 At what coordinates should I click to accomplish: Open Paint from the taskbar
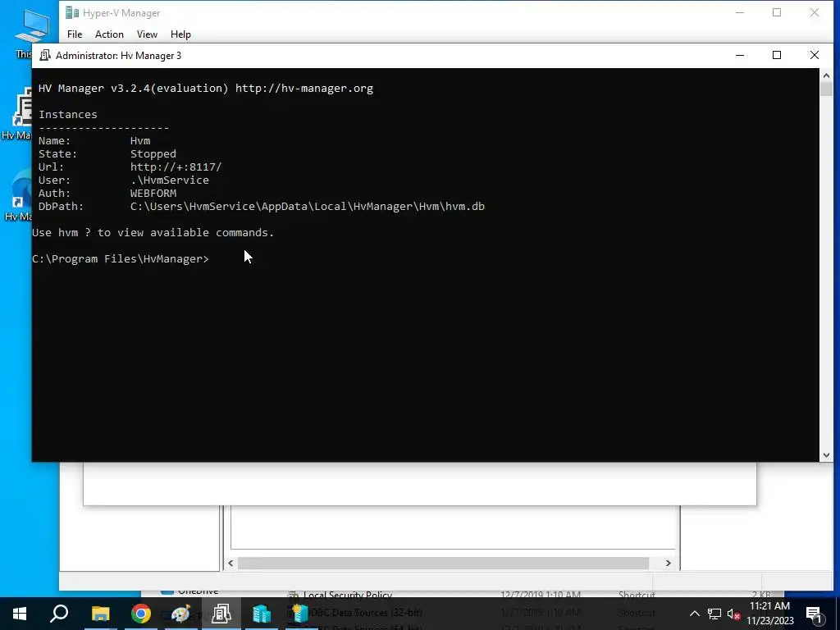pyautogui.click(x=181, y=614)
